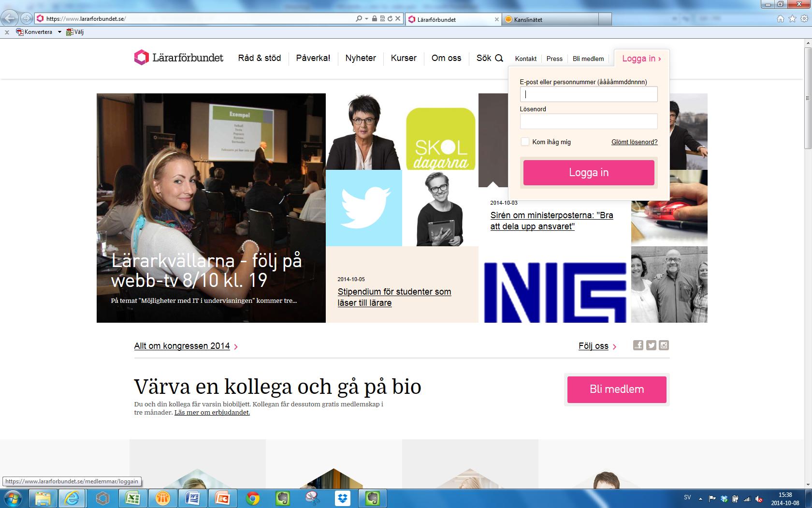Show hidden tray icons arrow
Screen dimensions: 812x508
click(700, 498)
